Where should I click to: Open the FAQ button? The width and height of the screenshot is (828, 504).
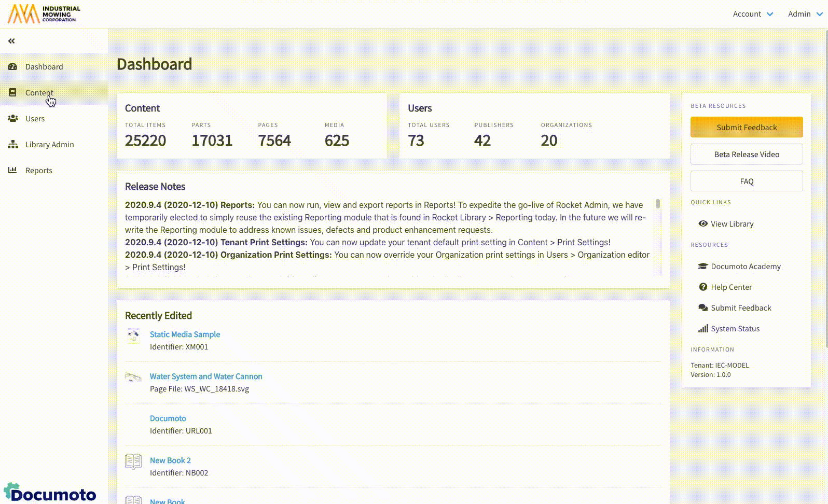coord(746,181)
